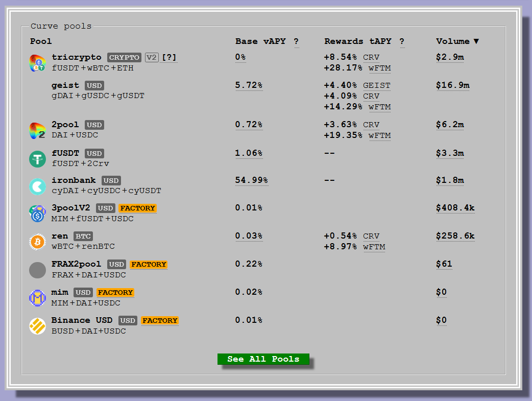This screenshot has height=401, width=532.
Task: Open the fUSDT pool name
Action: point(65,153)
